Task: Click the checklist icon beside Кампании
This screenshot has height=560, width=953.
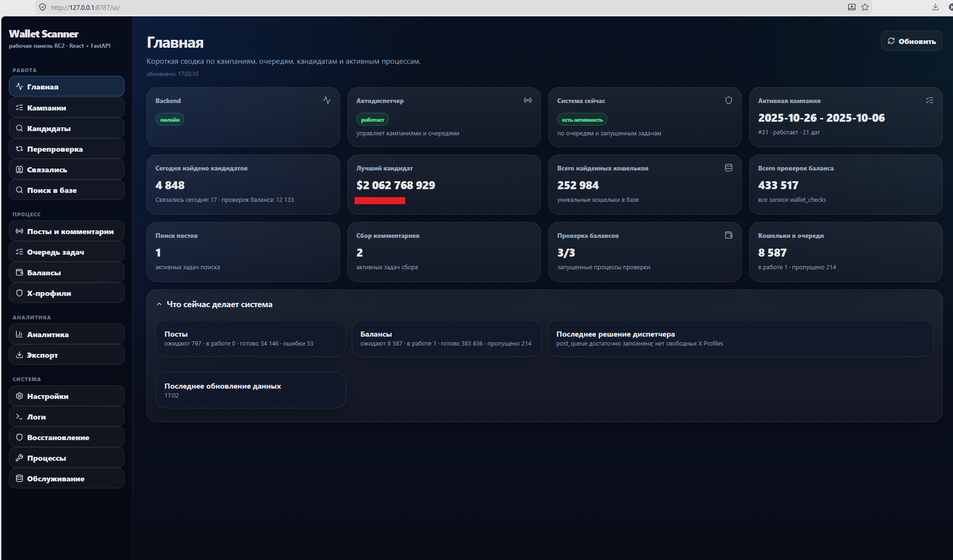Action: pos(19,107)
